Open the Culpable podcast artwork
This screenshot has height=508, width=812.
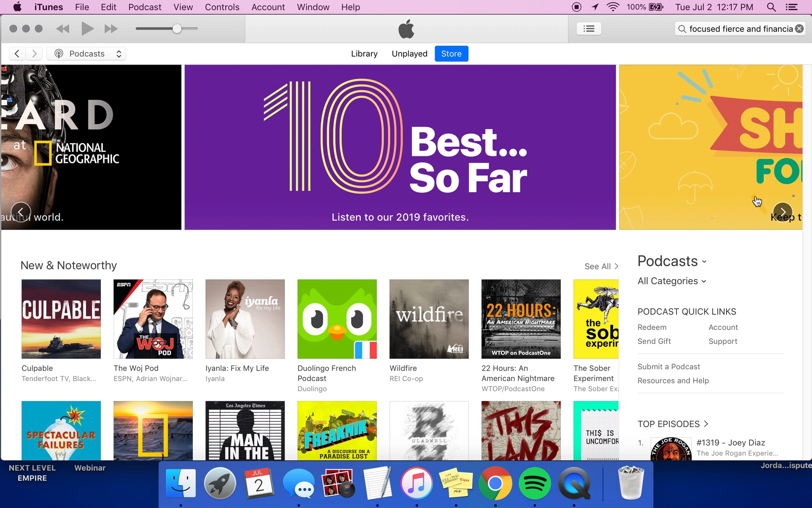click(61, 319)
